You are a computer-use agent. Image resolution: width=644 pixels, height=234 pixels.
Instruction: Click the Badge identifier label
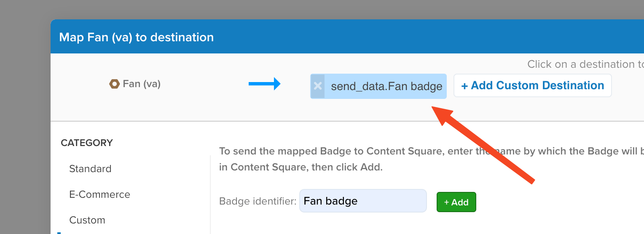[258, 201]
